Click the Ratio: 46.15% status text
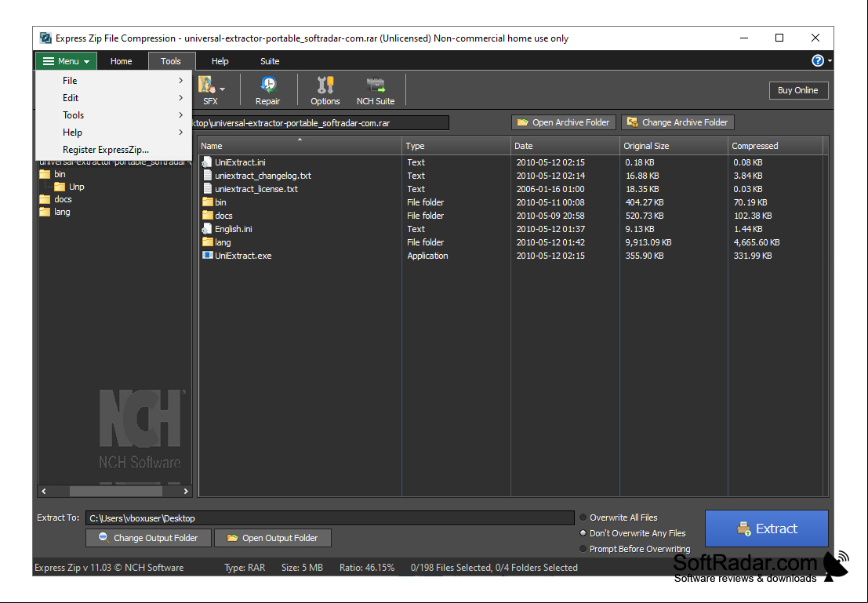Screen dimensions: 868x603 point(367,568)
